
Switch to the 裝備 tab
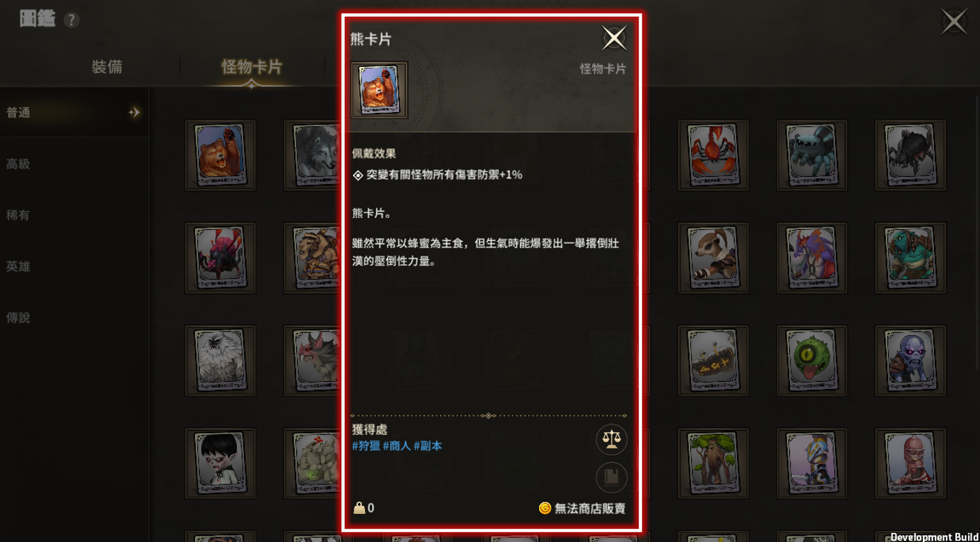[107, 67]
